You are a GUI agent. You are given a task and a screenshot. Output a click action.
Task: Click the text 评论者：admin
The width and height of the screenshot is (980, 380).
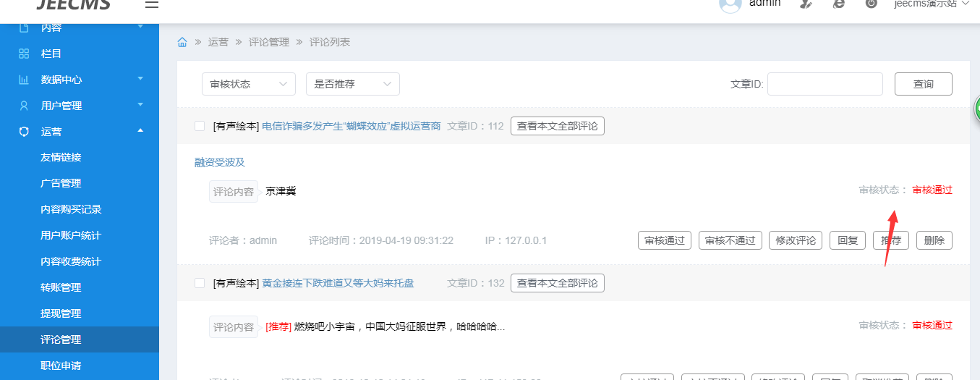pos(243,240)
